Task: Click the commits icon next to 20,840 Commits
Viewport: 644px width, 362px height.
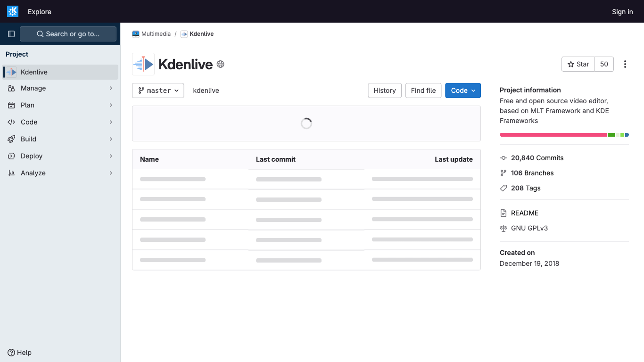Action: (x=504, y=158)
